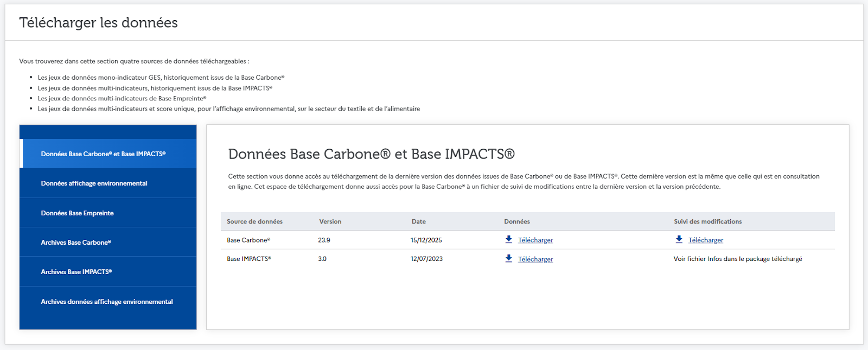Click download icon in Base IMPACTS row
This screenshot has height=350, width=868.
(509, 258)
